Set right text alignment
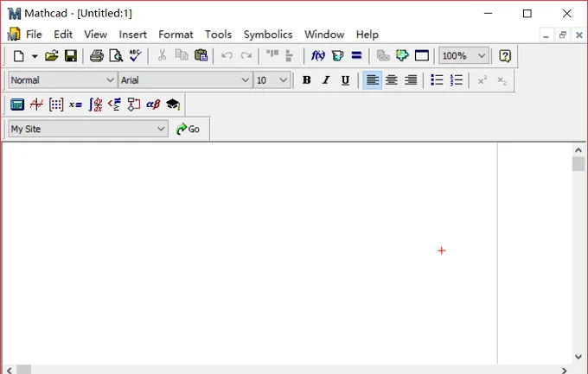 (411, 80)
